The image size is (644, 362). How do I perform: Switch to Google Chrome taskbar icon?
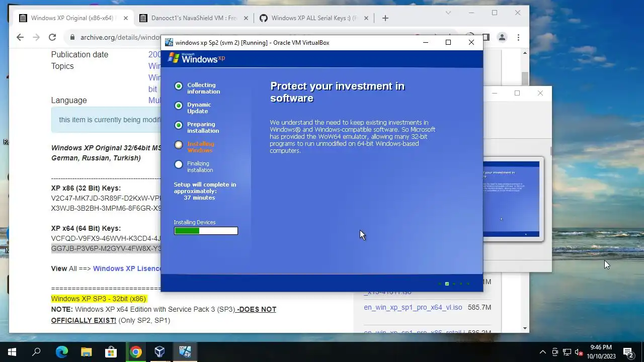pyautogui.click(x=135, y=352)
